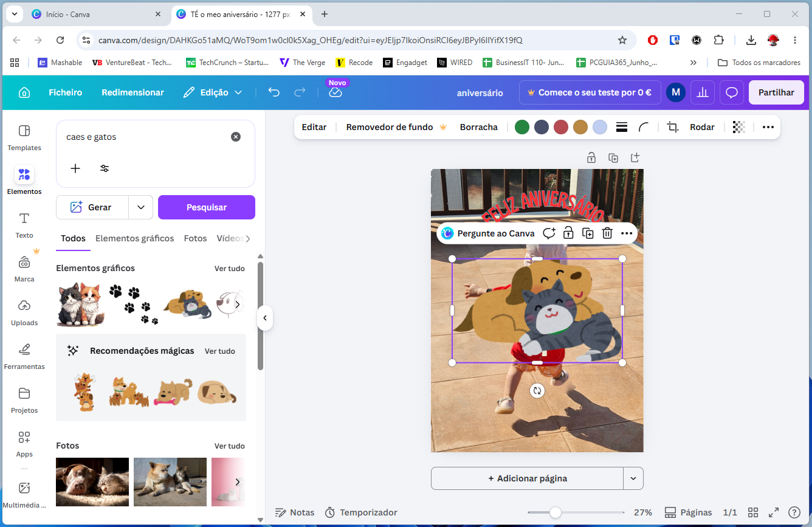
Task: Expand Adicionar página options arrow
Action: pyautogui.click(x=633, y=478)
